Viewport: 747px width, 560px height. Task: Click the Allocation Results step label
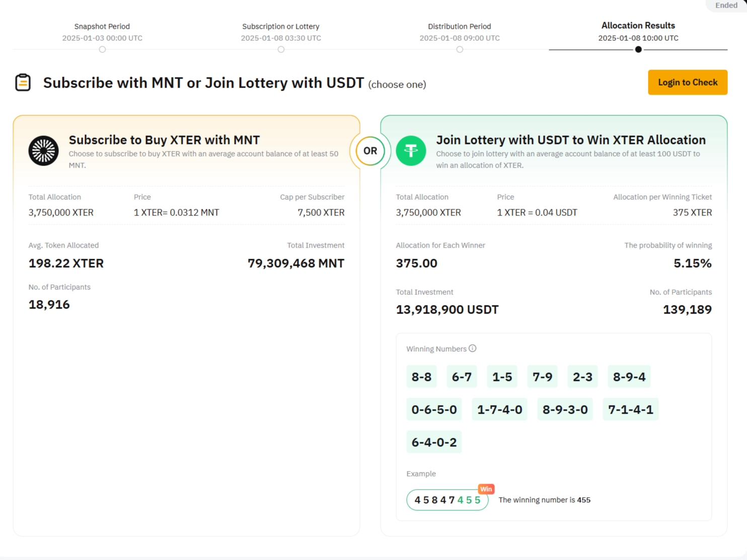638,25
